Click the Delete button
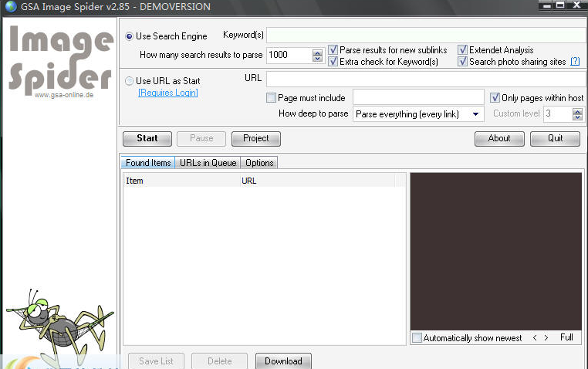This screenshot has width=588, height=369. point(220,361)
